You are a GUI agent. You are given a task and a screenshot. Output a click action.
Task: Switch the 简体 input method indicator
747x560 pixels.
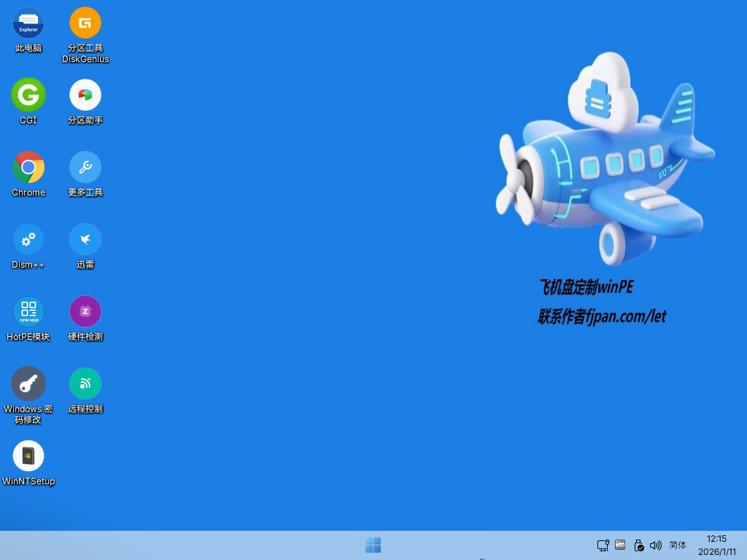click(678, 545)
